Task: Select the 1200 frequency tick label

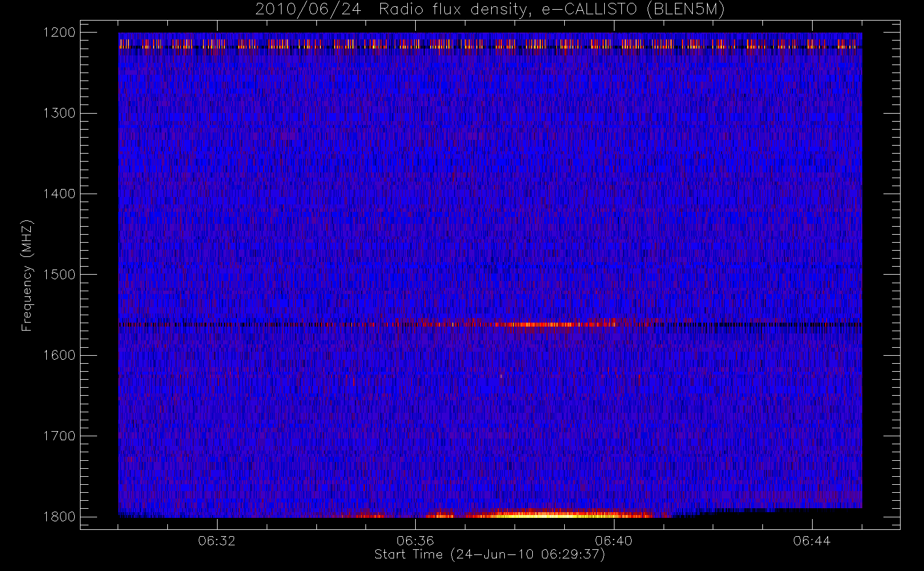Action: click(x=59, y=33)
